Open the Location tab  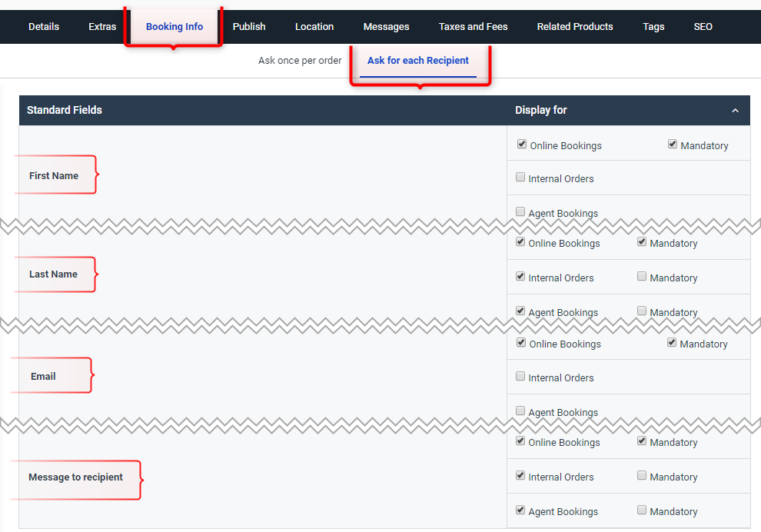[314, 27]
